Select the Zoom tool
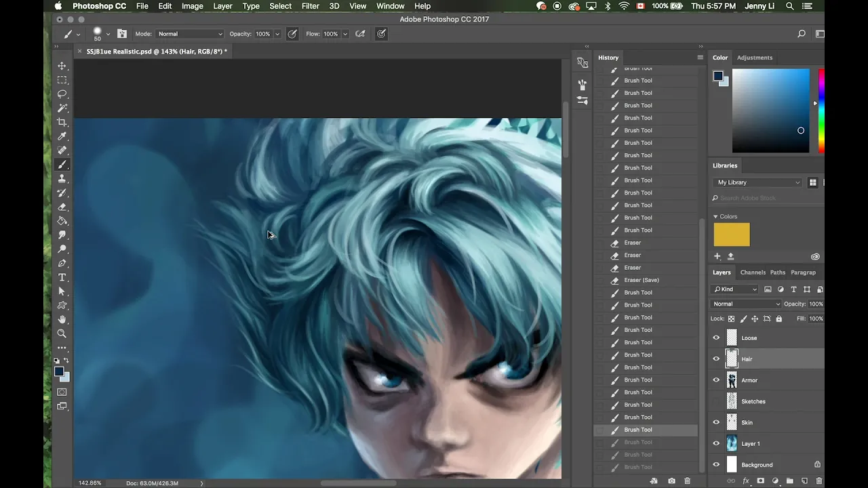The width and height of the screenshot is (868, 488). pos(62,334)
